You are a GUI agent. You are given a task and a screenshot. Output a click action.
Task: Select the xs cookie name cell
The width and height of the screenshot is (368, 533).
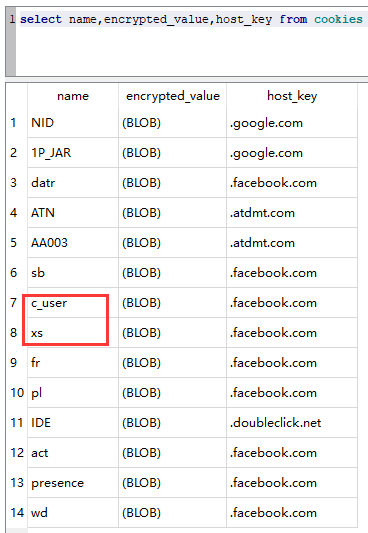(x=73, y=332)
